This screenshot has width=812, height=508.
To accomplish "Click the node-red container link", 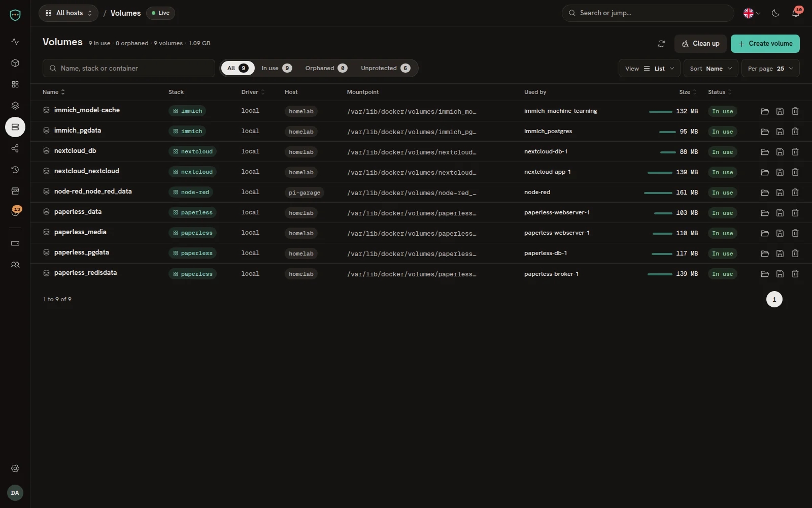I will (537, 192).
